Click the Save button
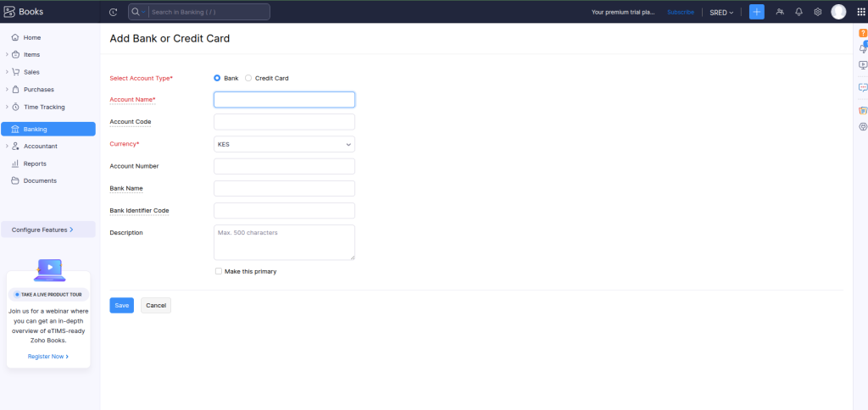This screenshot has width=868, height=410. coord(122,306)
